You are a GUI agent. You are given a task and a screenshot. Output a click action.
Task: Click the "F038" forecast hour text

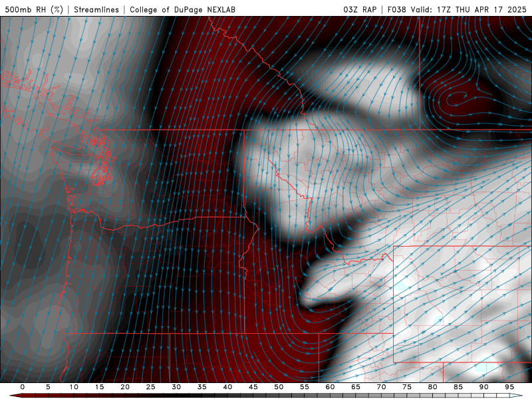coord(396,9)
